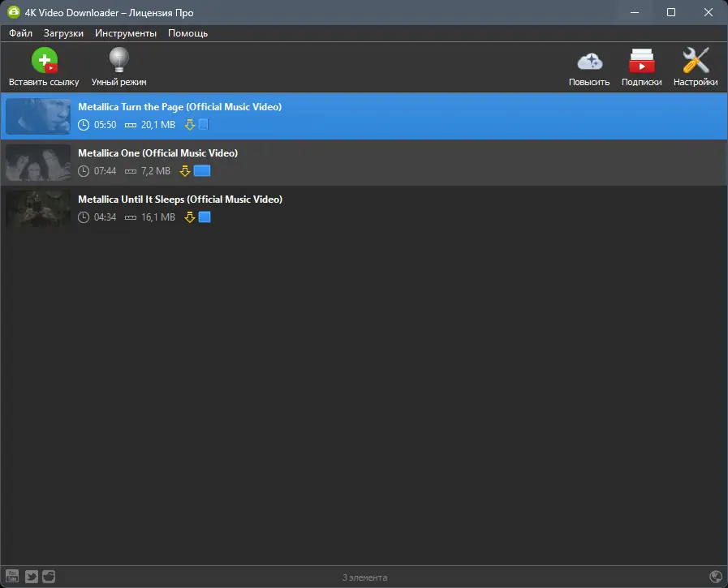The width and height of the screenshot is (728, 588).
Task: Minimize the 4K Video Downloader window
Action: point(635,12)
